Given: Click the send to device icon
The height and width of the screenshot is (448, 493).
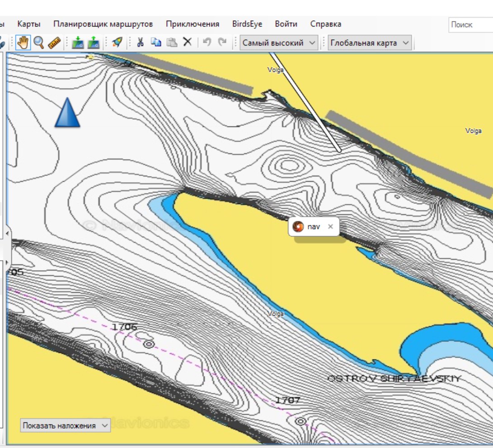Looking at the screenshot, I should pyautogui.click(x=94, y=43).
